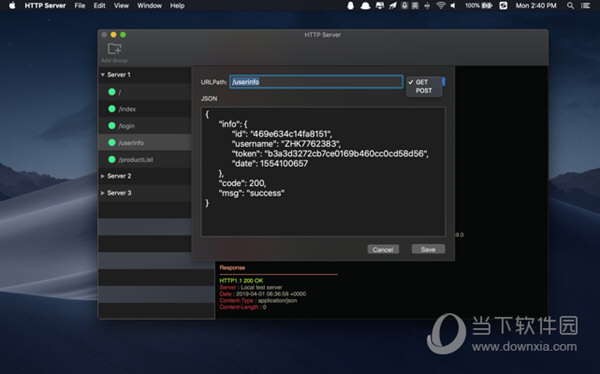
Task: Open the Apple menu
Action: [12, 5]
